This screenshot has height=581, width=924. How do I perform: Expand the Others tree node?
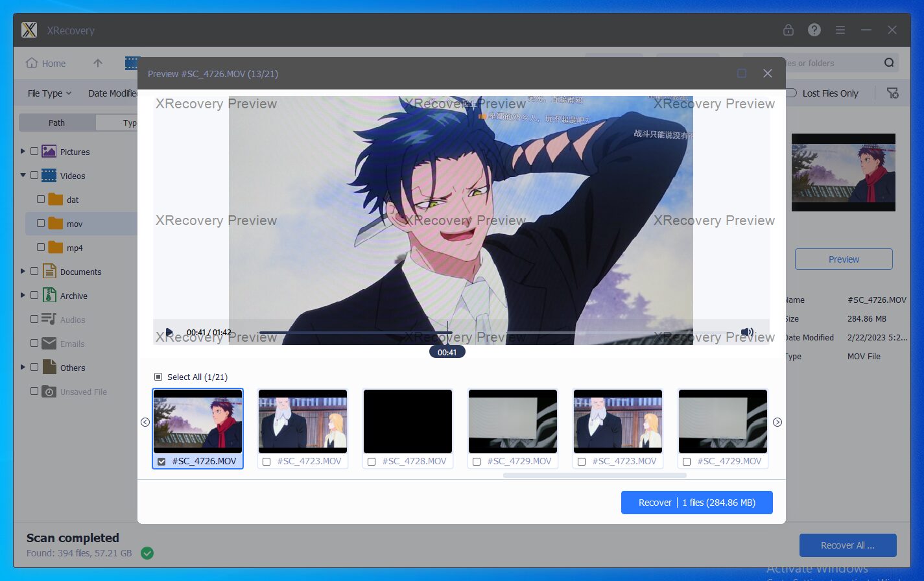23,367
